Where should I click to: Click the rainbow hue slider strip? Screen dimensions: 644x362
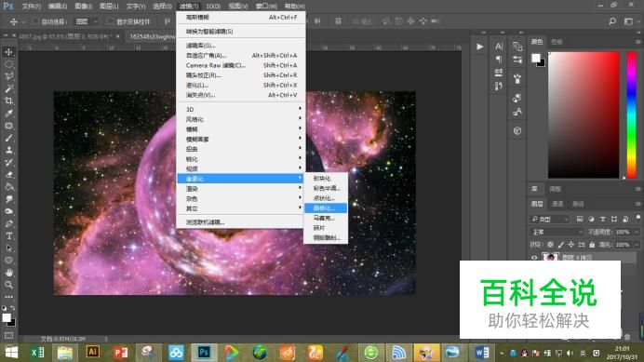pos(631,115)
